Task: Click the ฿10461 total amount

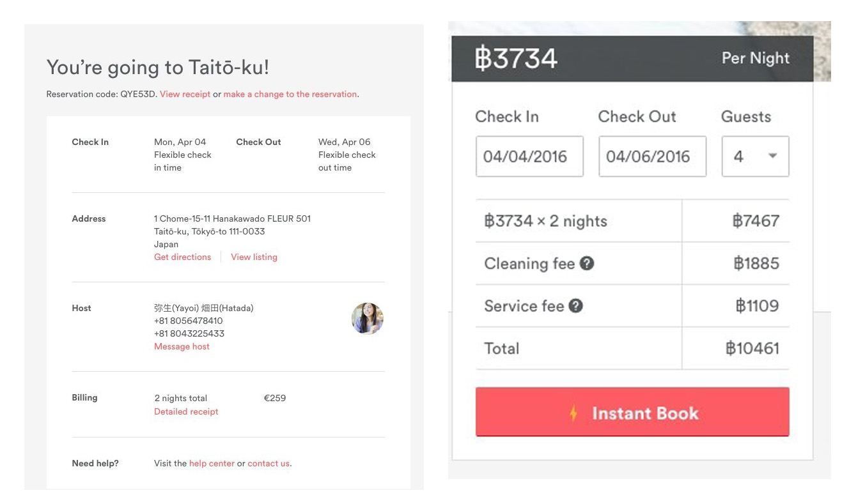Action: point(752,348)
